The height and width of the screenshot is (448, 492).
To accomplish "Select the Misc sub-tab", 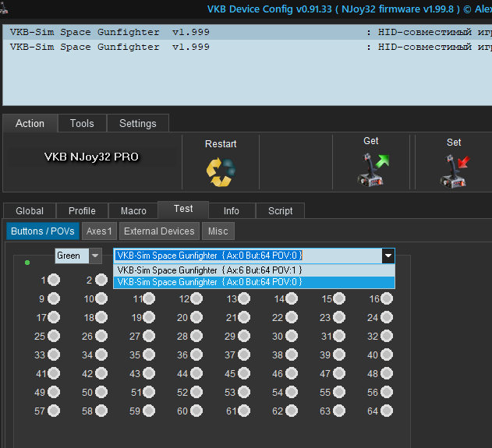I will click(218, 231).
